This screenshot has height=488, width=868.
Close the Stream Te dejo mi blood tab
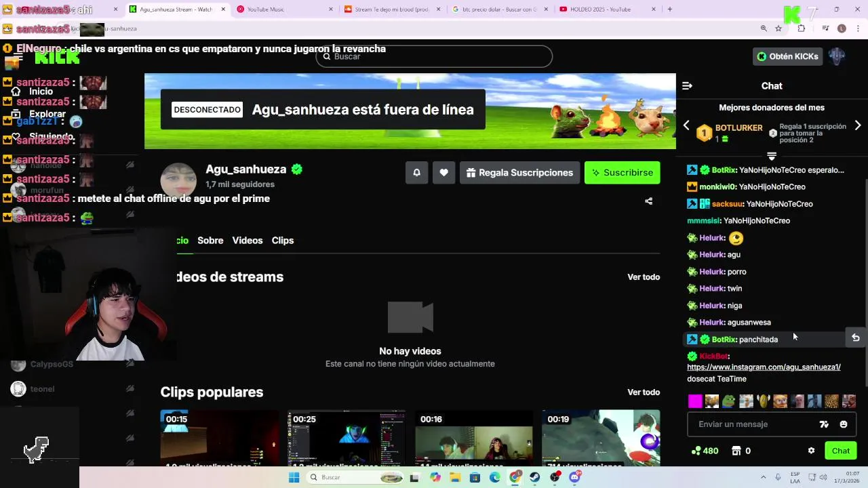tap(438, 9)
